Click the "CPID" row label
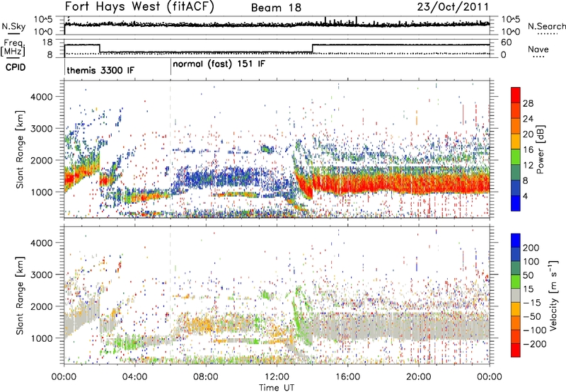The width and height of the screenshot is (566, 392). (x=15, y=67)
